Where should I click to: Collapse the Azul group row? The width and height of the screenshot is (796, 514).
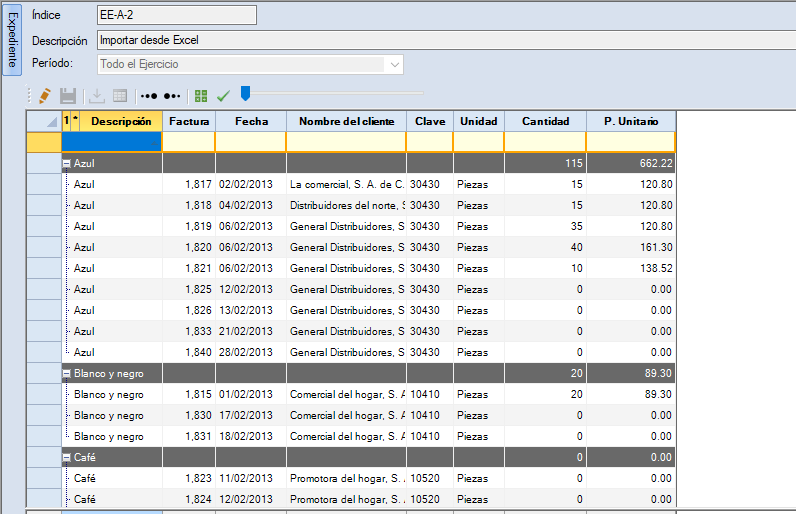click(67, 163)
